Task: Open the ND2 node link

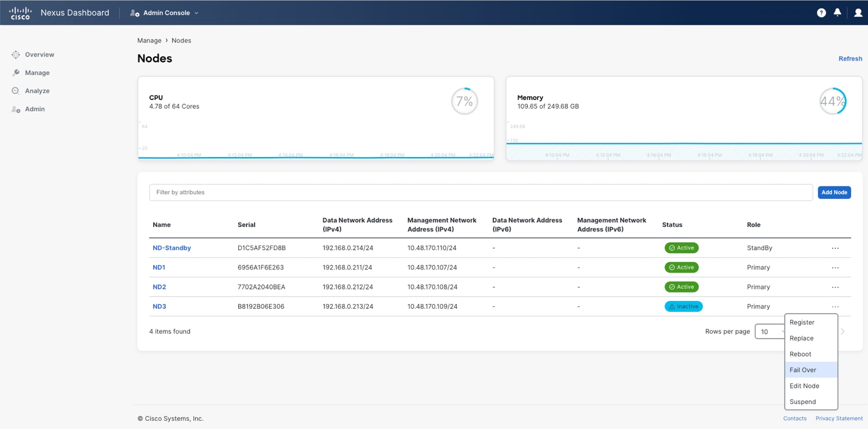Action: coord(159,287)
